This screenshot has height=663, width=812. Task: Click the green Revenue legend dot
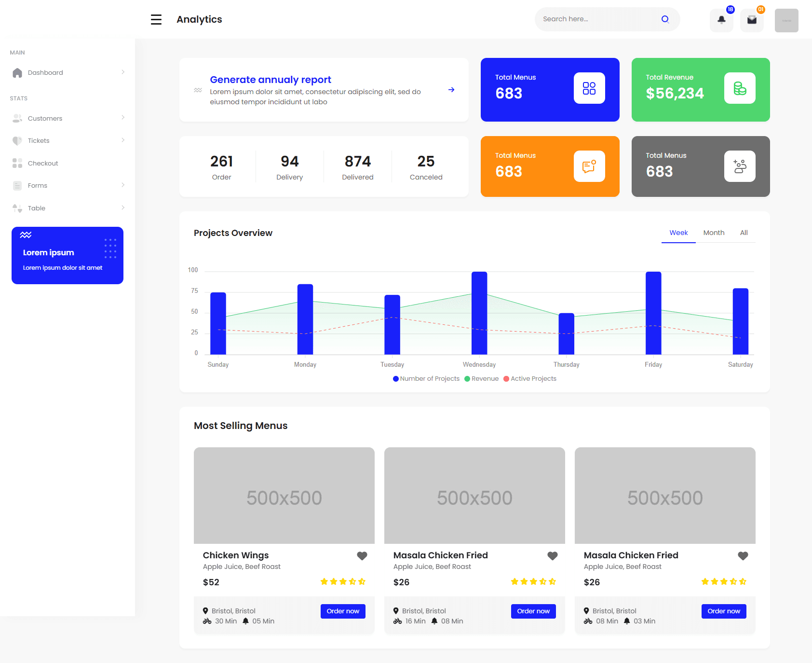pos(467,379)
